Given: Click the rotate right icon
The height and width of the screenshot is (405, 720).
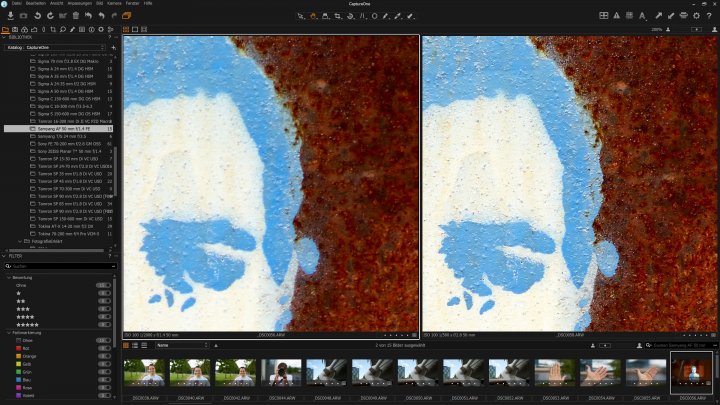Looking at the screenshot, I should click(x=50, y=16).
